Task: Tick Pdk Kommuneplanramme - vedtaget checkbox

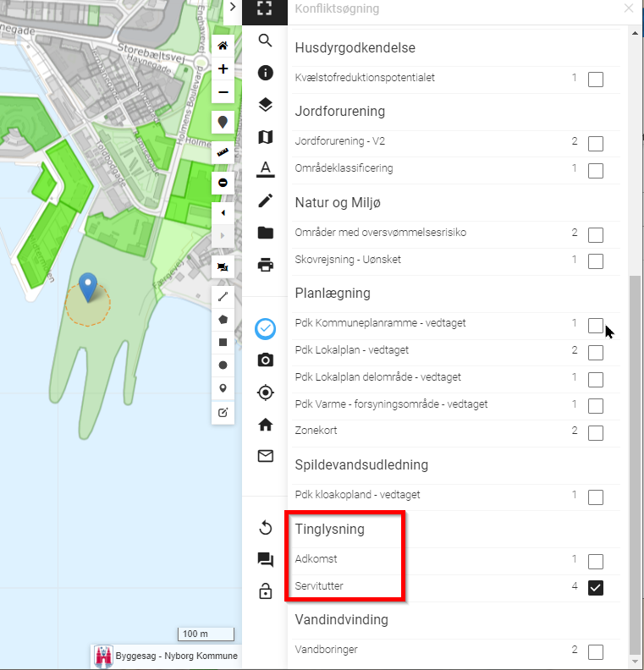Action: 596,326
